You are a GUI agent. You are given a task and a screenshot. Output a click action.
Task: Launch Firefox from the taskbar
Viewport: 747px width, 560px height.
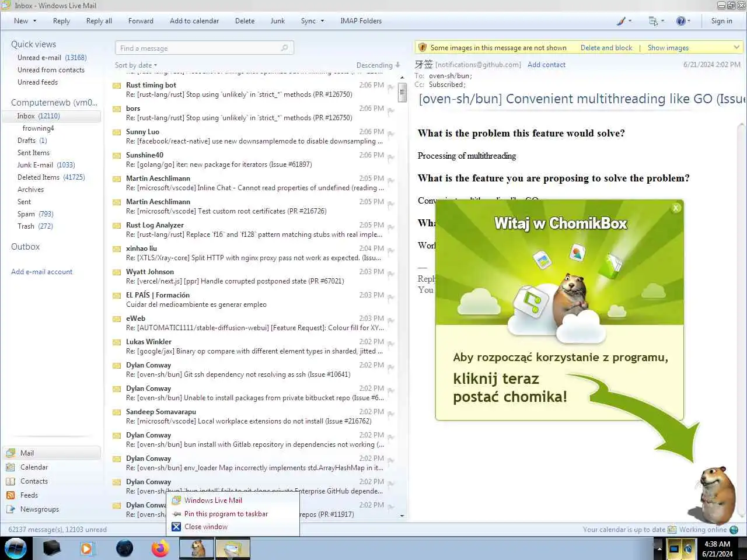pyautogui.click(x=159, y=548)
